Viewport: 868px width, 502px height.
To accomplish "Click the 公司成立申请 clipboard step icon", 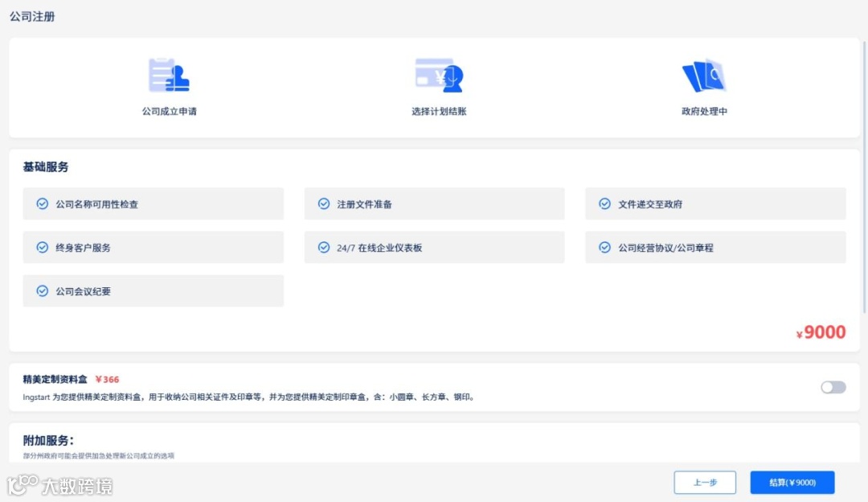I will click(x=168, y=74).
